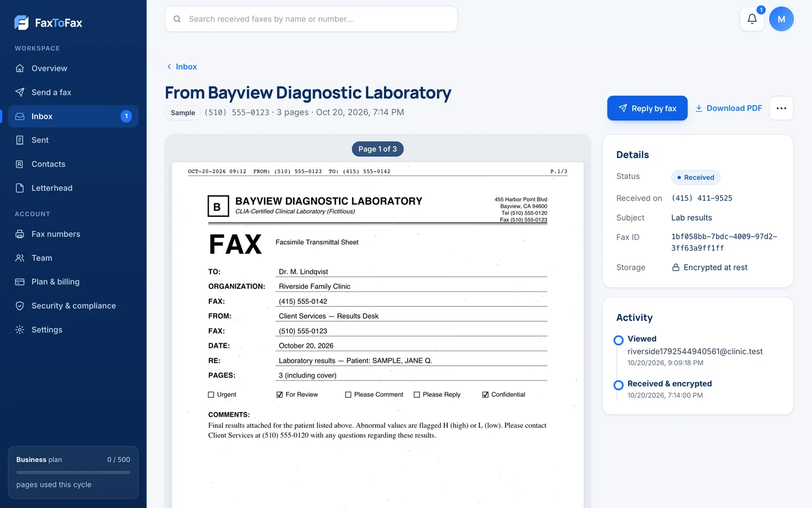Click the Encrypted at rest text
This screenshot has height=508, width=812.
point(715,268)
